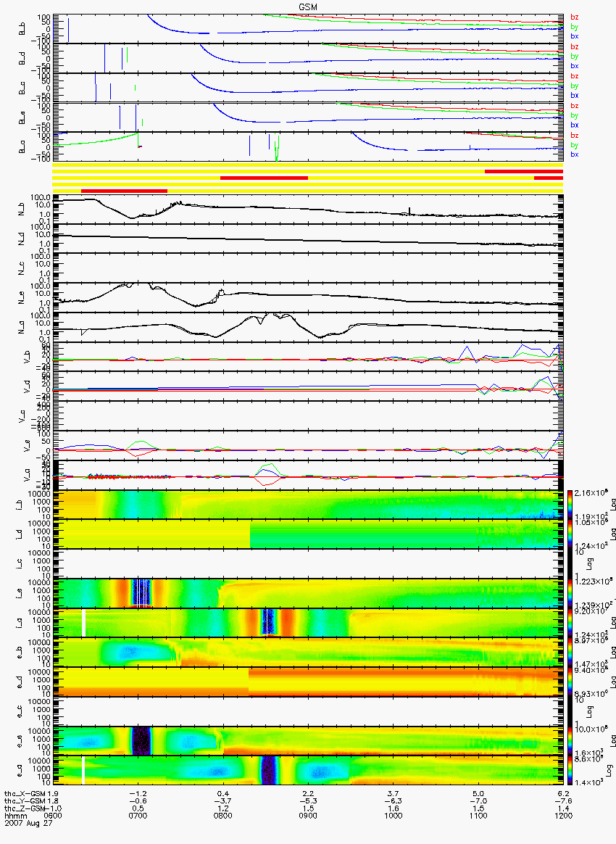Viewport: 616px width, 844px height.
Task: Click the long red segment in the second status bar
Action: tap(524, 171)
